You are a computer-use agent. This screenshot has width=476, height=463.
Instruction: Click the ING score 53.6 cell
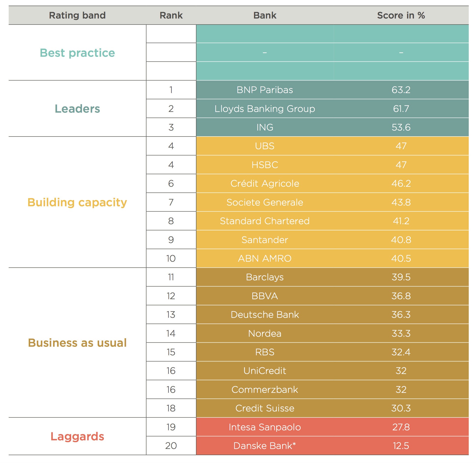point(401,127)
